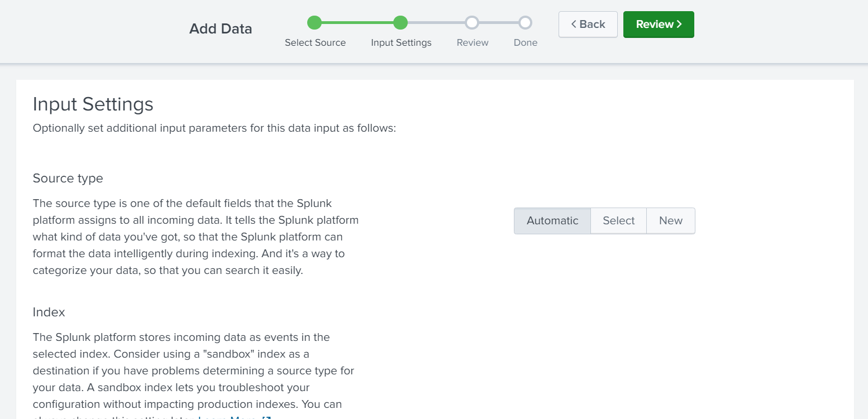Click the left chevron on Back button
868x419 pixels.
click(574, 24)
